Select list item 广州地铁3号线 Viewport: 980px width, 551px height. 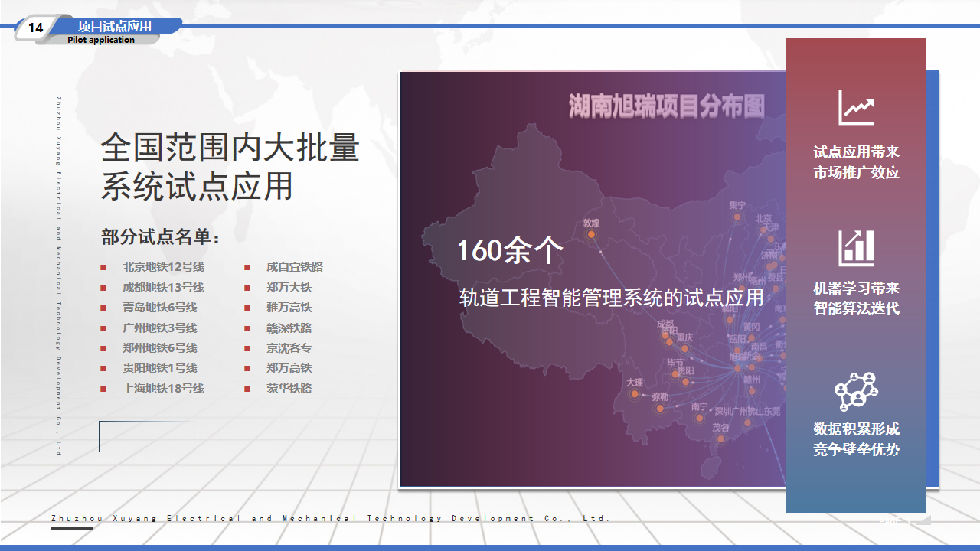[x=160, y=328]
